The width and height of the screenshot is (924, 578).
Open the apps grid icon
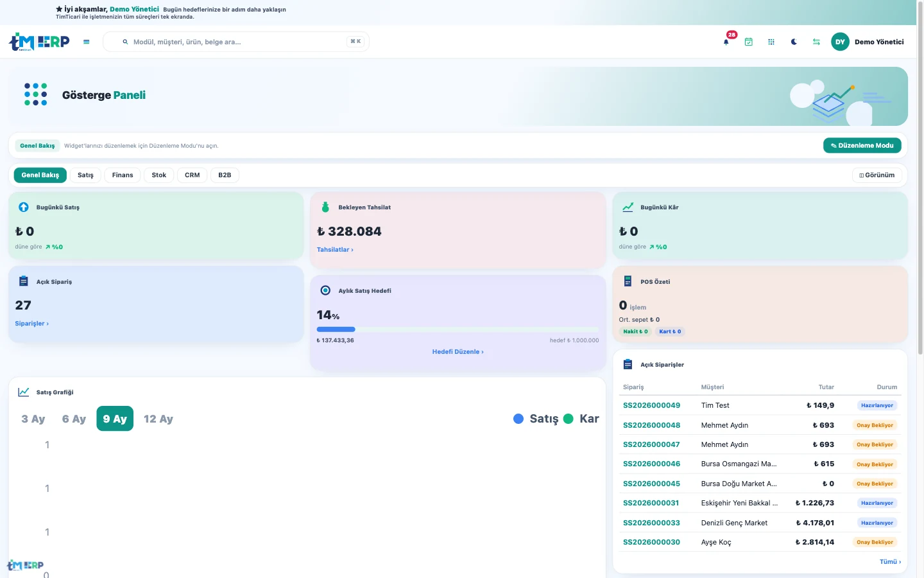(771, 42)
